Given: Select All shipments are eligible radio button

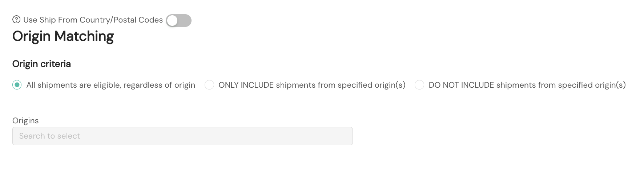Looking at the screenshot, I should [17, 85].
